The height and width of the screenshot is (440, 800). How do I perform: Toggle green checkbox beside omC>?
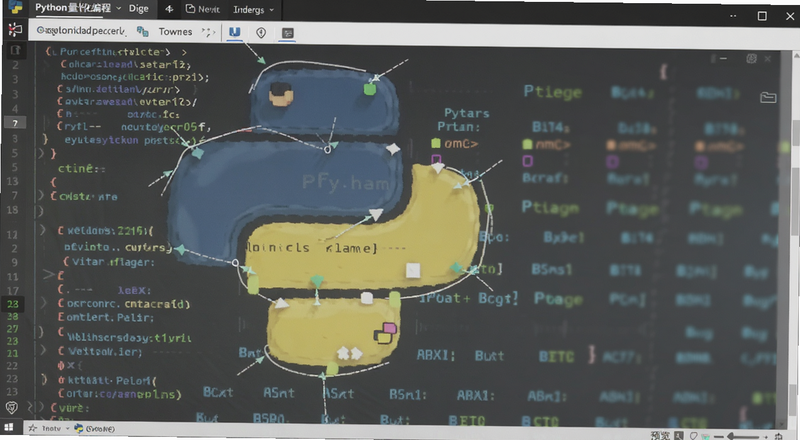435,143
